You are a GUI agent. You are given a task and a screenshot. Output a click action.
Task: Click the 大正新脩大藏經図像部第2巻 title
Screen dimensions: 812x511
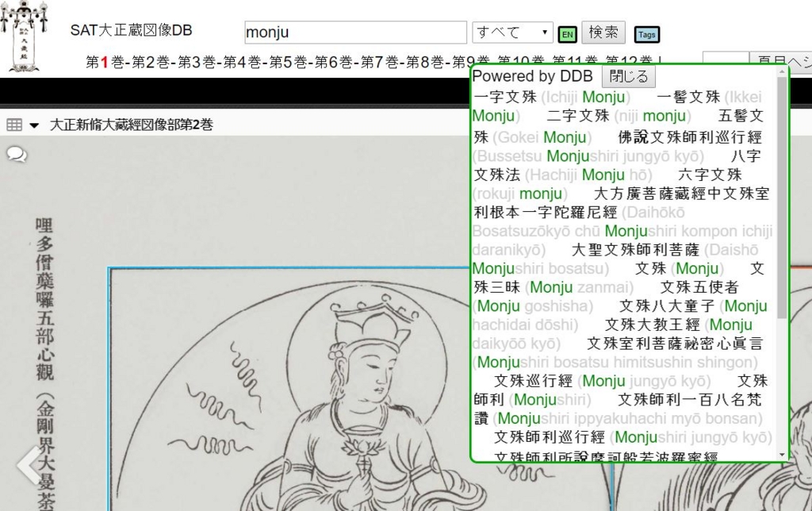132,125
